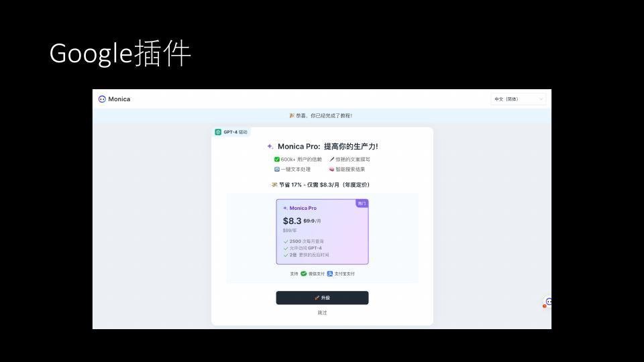Image resolution: width=644 pixels, height=362 pixels.
Task: Click the dark 升级 upgrade button
Action: (x=322, y=298)
